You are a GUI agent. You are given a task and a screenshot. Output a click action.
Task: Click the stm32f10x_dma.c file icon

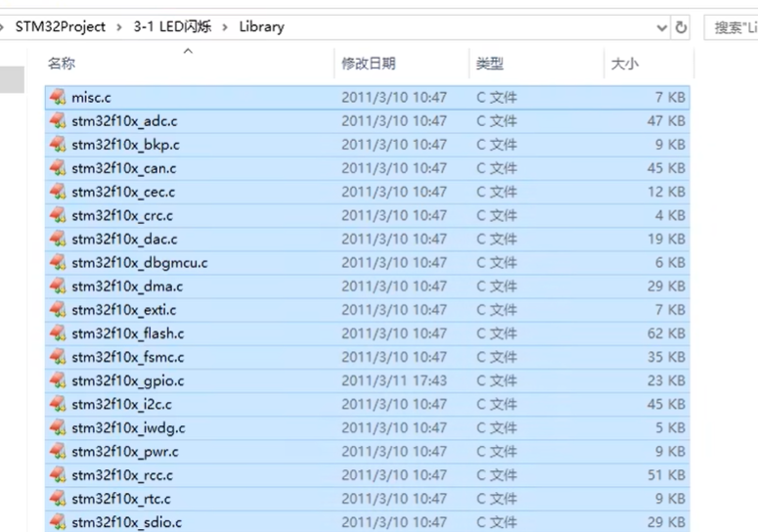58,287
